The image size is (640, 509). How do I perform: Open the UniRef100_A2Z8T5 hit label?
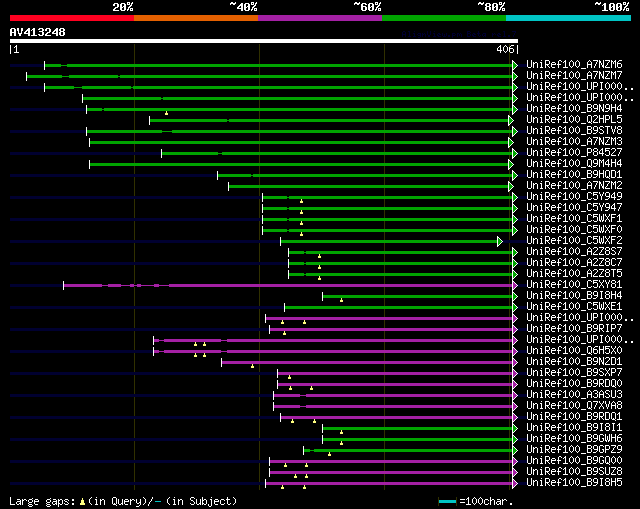click(x=574, y=273)
